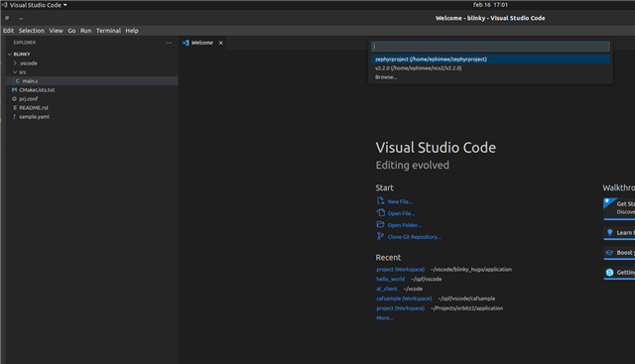Click the Open Folder icon
The width and height of the screenshot is (635, 364).
pyautogui.click(x=380, y=224)
